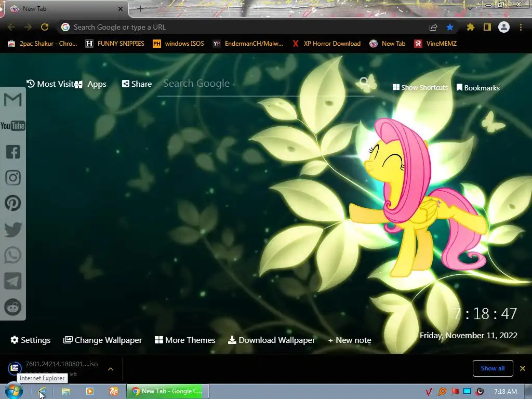Open the side panel icon

487,27
